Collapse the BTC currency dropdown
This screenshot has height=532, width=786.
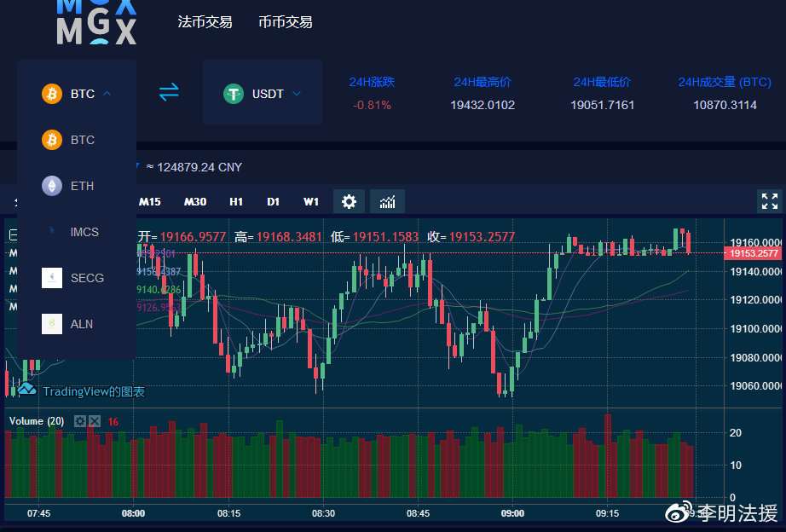click(x=77, y=94)
